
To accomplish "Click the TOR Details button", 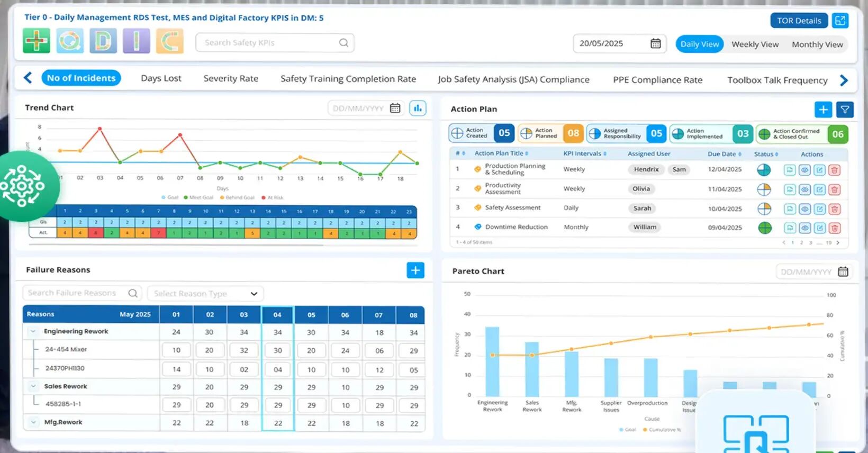I will pos(799,21).
